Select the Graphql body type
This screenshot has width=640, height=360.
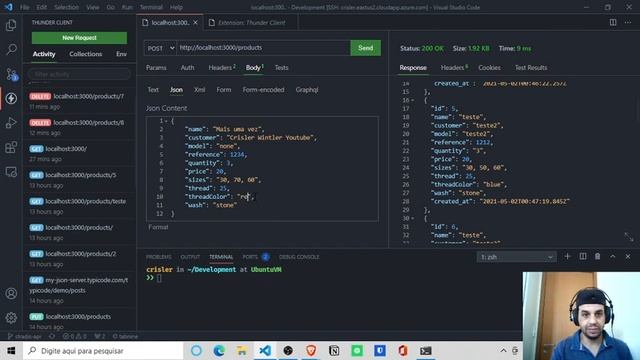pyautogui.click(x=307, y=90)
